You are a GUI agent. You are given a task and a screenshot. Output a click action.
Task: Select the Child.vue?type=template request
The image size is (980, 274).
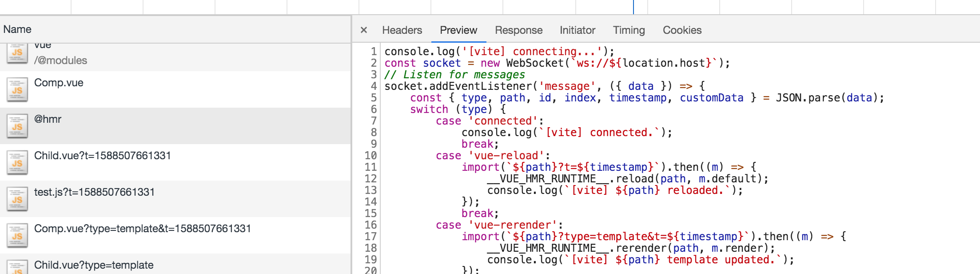pos(175,264)
